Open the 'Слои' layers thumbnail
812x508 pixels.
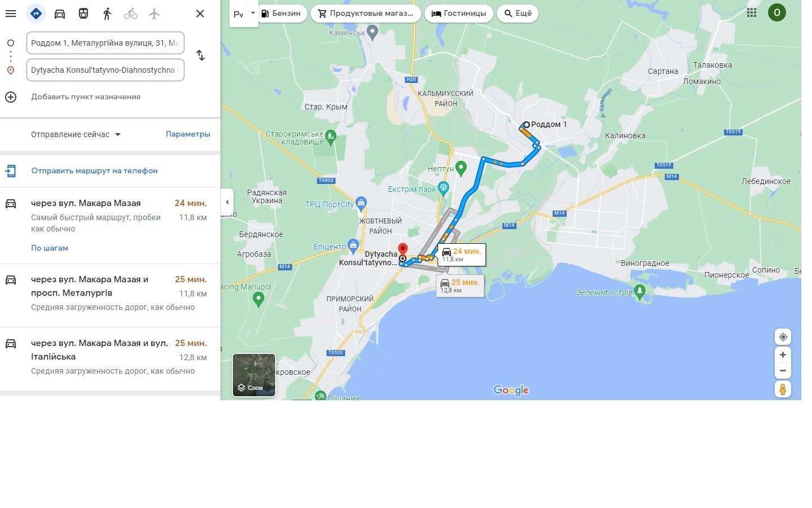tap(254, 375)
